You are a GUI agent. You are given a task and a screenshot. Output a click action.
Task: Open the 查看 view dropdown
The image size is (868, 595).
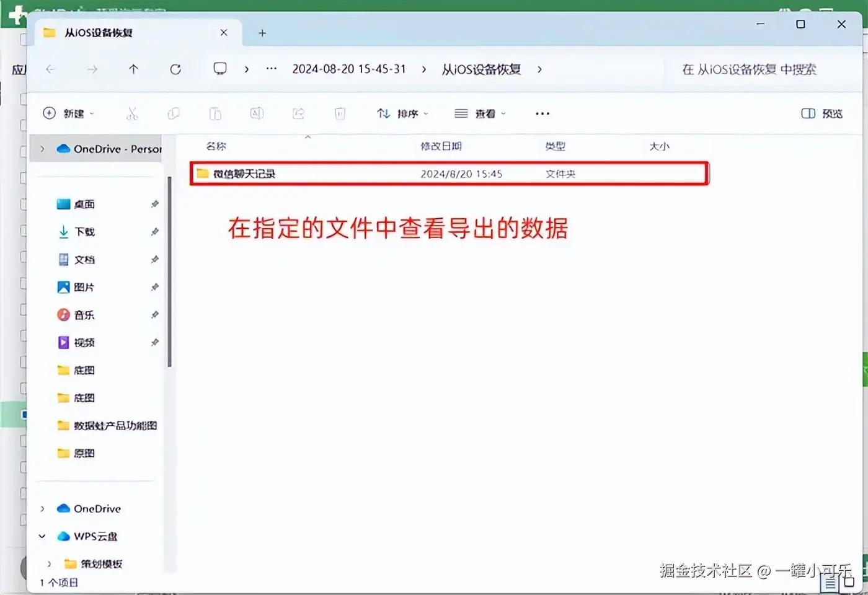(480, 113)
